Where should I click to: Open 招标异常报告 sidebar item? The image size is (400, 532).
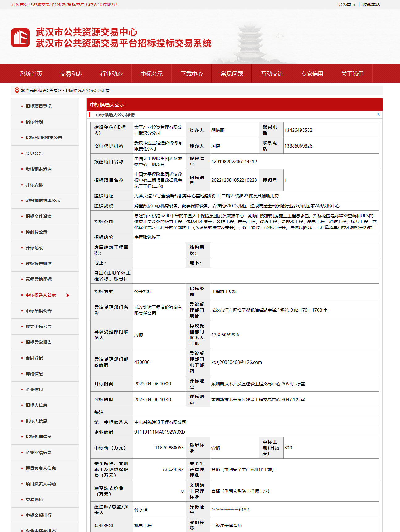pyautogui.click(x=39, y=342)
